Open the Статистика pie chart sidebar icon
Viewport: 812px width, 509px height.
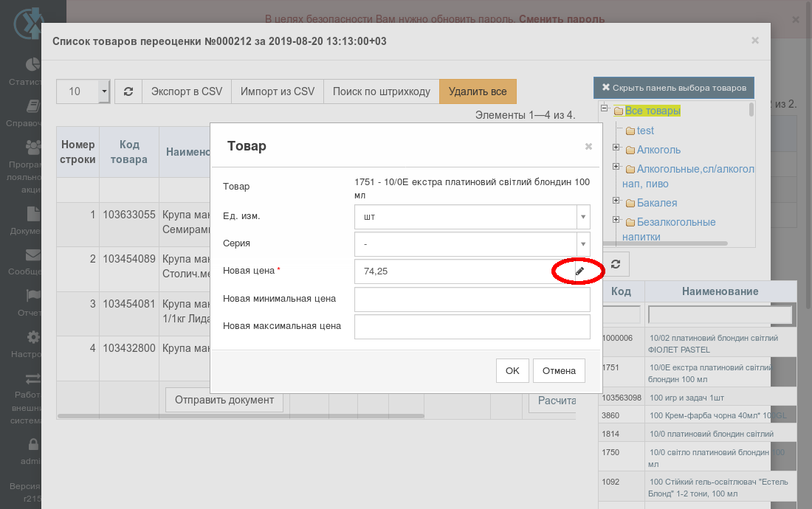click(32, 65)
